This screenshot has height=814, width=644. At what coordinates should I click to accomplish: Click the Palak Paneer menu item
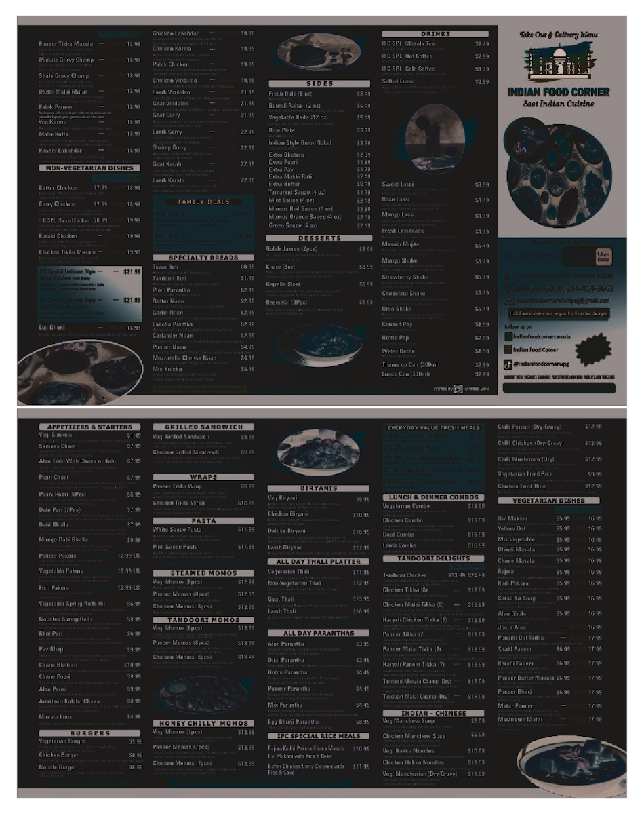point(56,107)
